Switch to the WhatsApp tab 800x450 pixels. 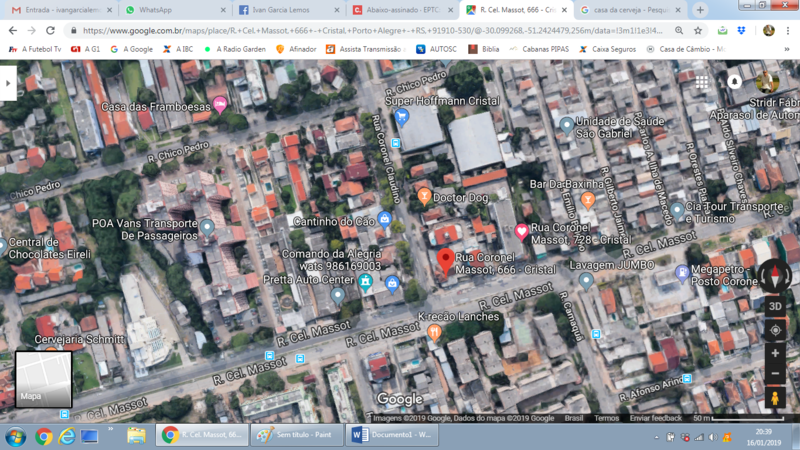click(174, 10)
